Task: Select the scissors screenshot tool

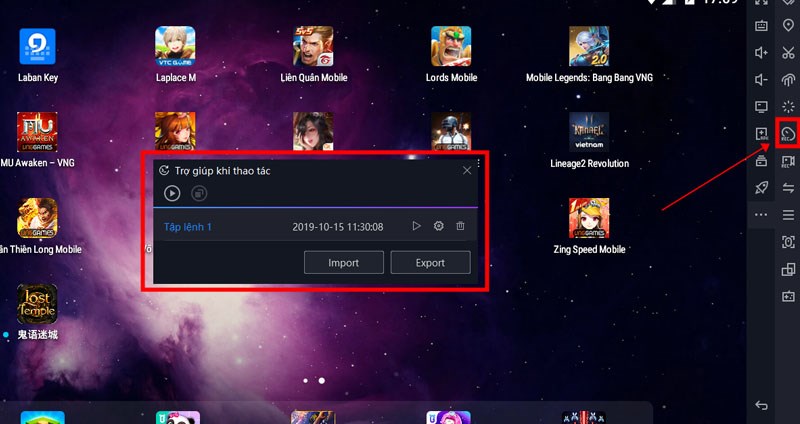Action: coord(788,52)
